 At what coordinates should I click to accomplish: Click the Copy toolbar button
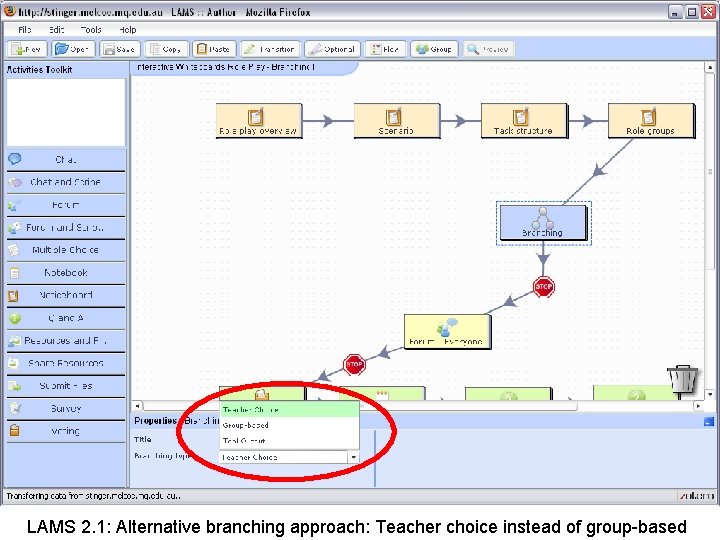(x=166, y=49)
